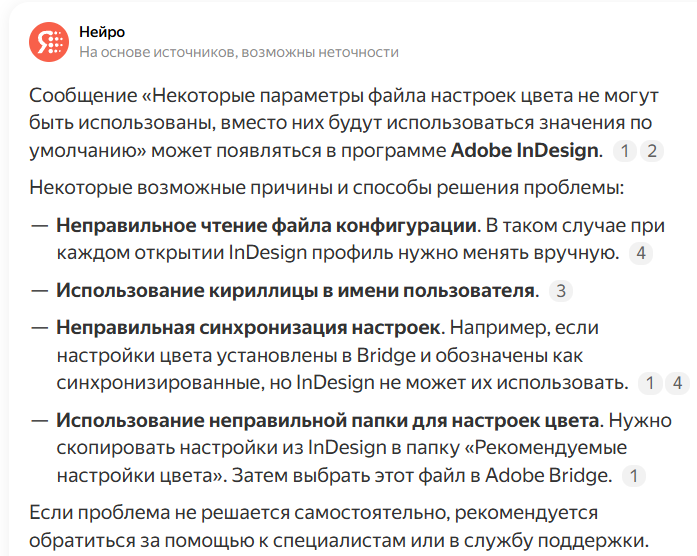Click the red Yandex Neuro logo icon

pos(49,42)
